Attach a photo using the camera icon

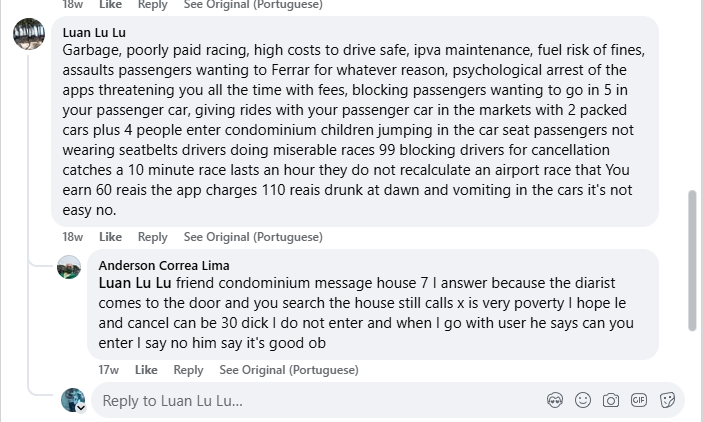[x=611, y=400]
